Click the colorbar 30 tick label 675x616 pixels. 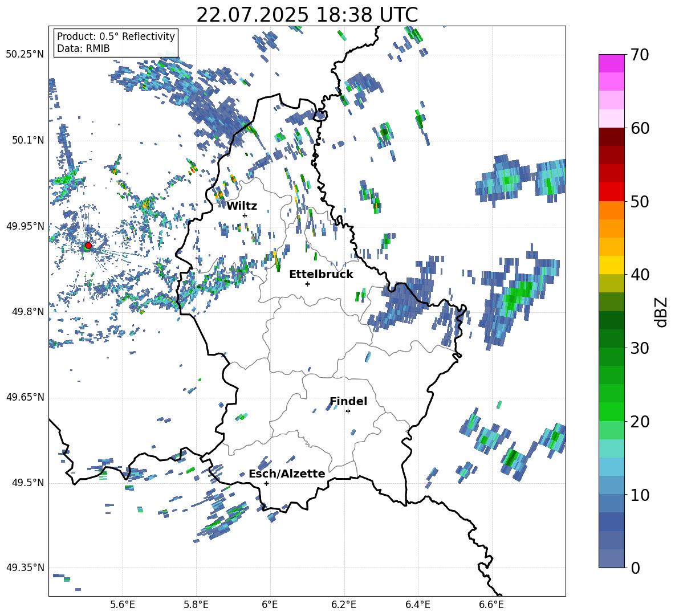tap(639, 348)
